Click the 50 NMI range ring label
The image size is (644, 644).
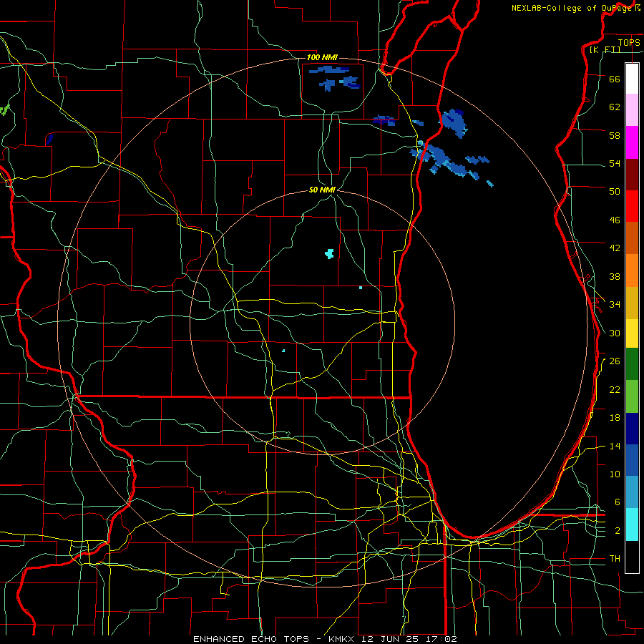(323, 190)
